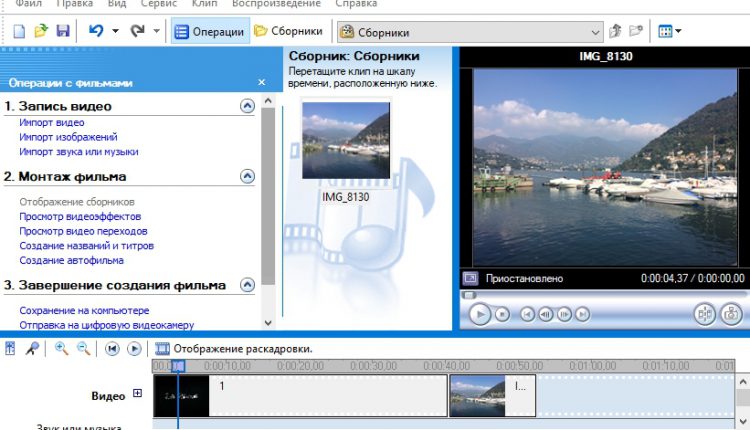Set audio levels timeline icon
This screenshot has width=750, height=430.
point(10,348)
